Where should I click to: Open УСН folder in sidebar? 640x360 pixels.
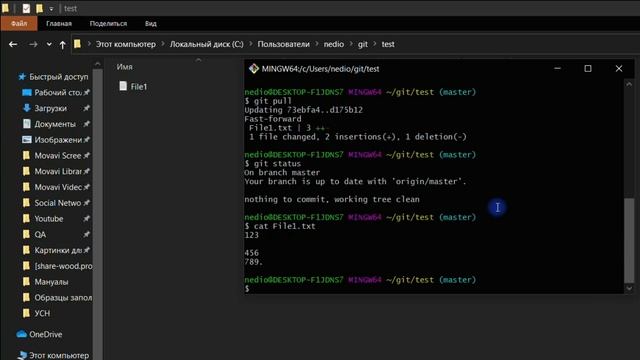(x=42, y=313)
